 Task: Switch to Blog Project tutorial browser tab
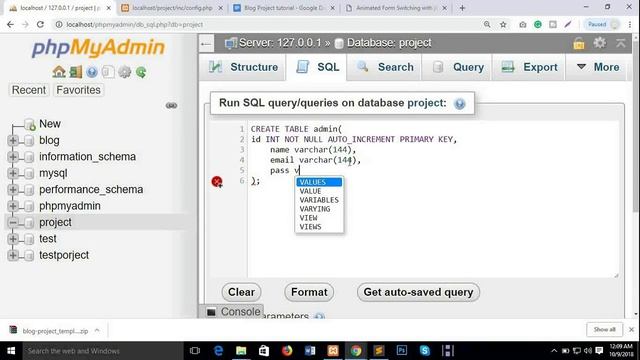[284, 8]
